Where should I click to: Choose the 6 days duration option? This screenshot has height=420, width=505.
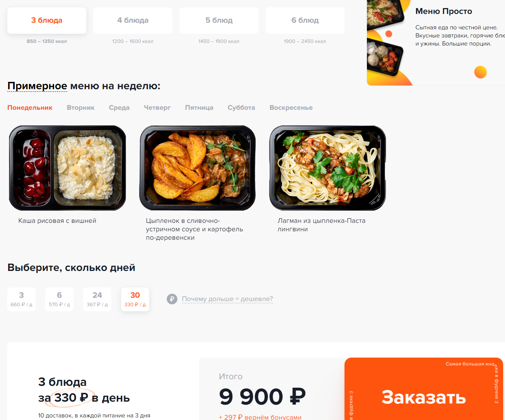click(x=59, y=299)
